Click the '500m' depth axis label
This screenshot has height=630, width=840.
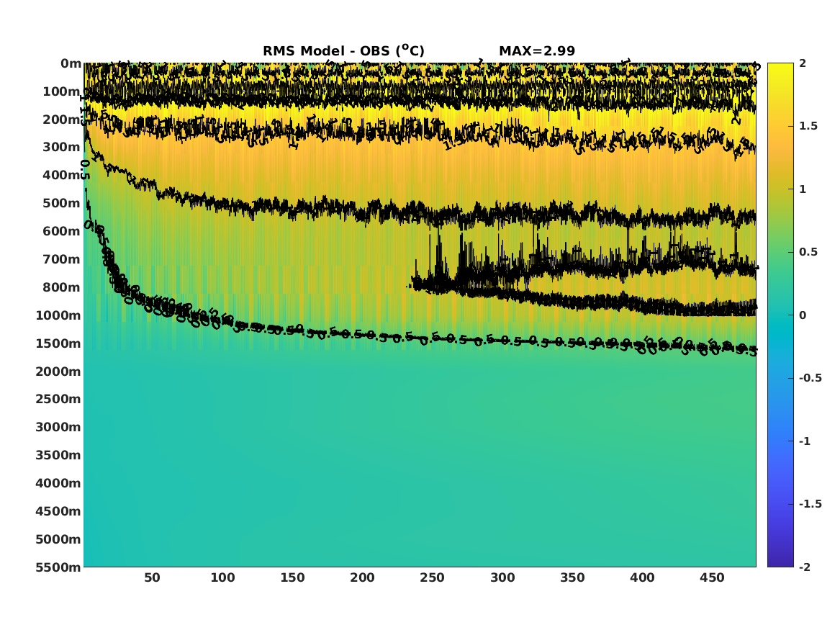[x=62, y=204]
